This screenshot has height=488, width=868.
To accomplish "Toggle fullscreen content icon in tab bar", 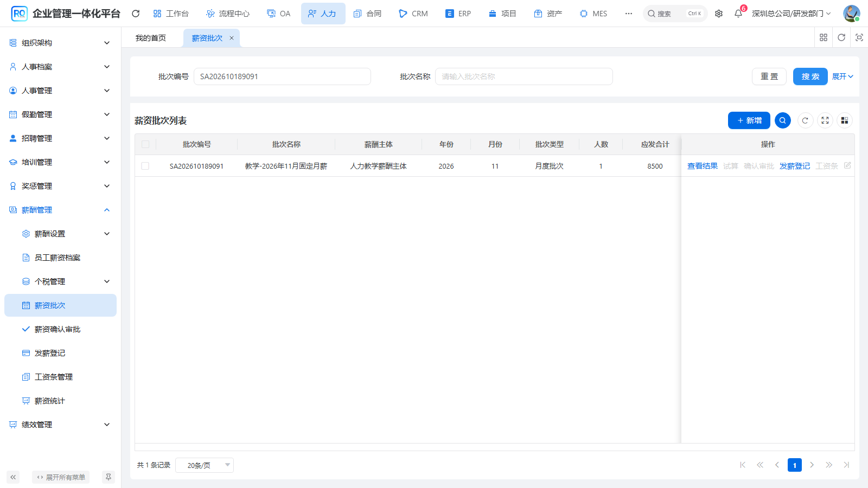I will point(859,37).
